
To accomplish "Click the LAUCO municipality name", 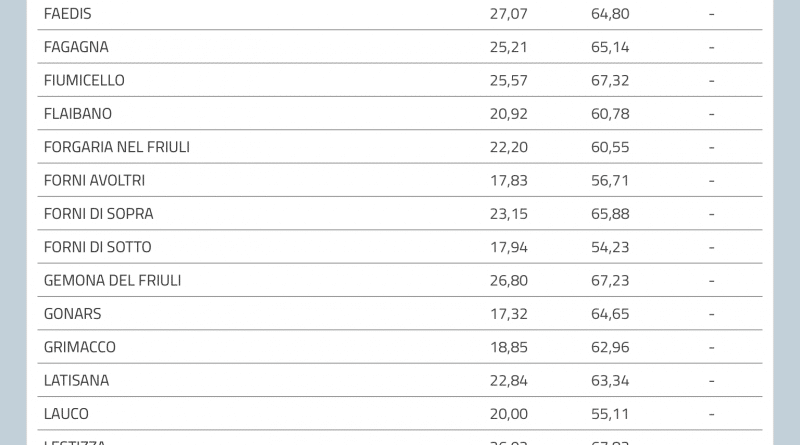I will pos(66,414).
